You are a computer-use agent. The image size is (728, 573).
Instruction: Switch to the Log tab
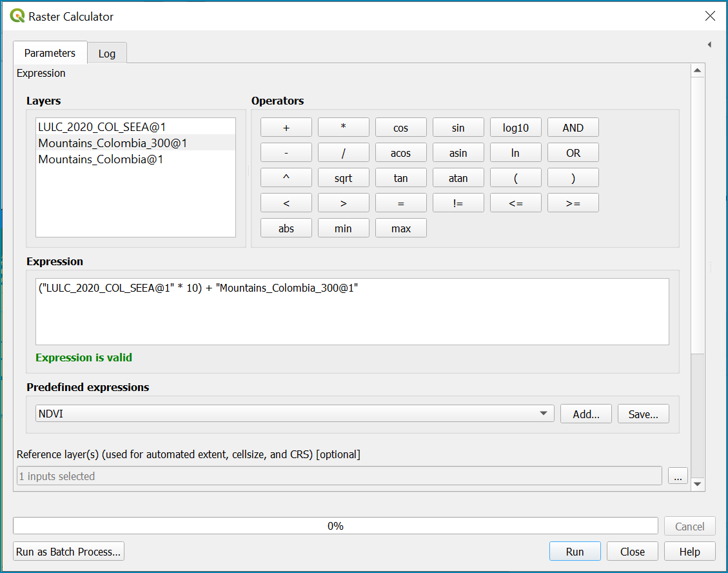point(107,54)
